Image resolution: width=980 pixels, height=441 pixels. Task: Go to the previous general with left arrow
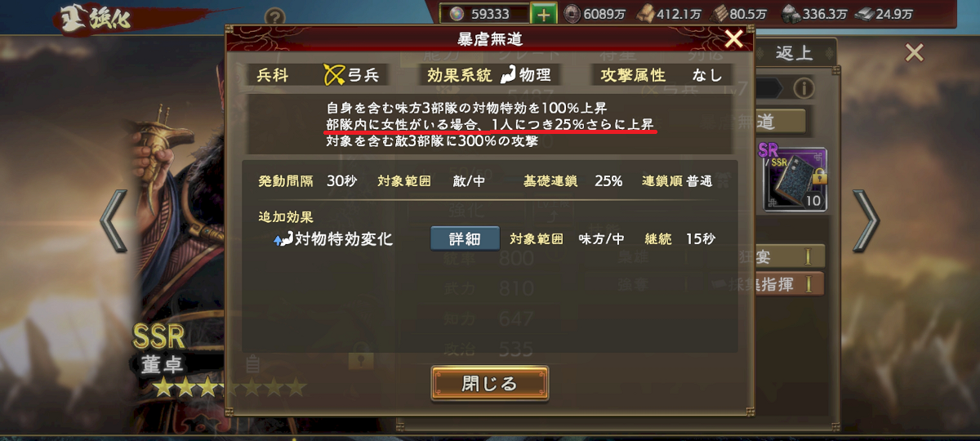114,220
